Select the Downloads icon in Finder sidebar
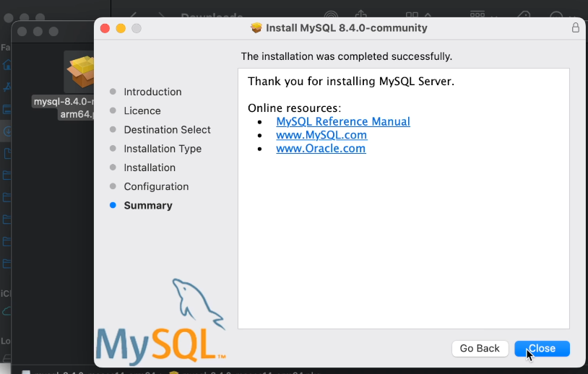The image size is (588, 374). pyautogui.click(x=7, y=131)
